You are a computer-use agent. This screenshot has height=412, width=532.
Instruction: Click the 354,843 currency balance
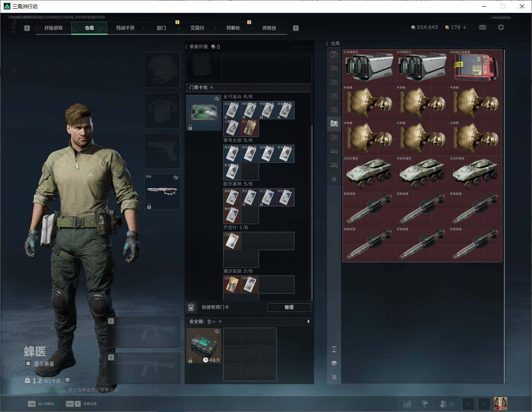tap(425, 27)
